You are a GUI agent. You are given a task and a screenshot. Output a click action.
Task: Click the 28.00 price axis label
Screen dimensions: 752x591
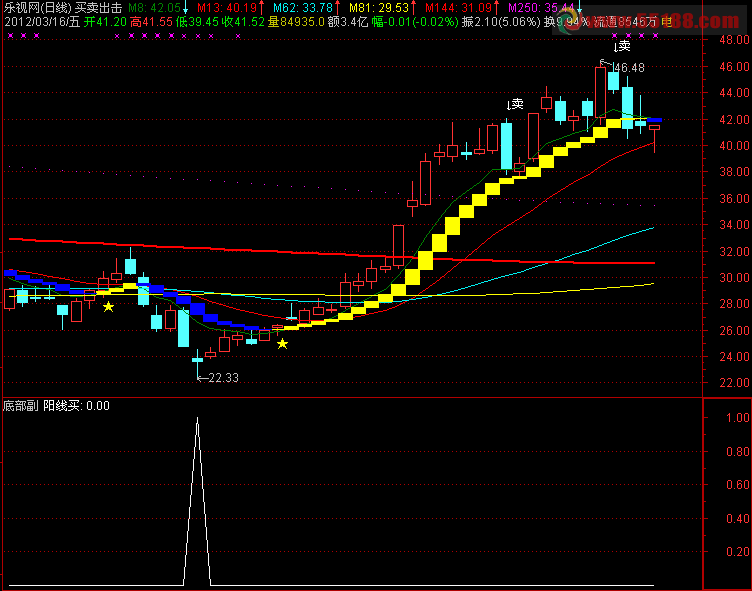734,304
